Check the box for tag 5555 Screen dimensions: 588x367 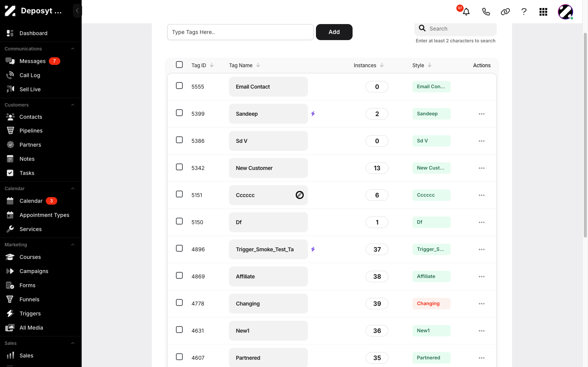(179, 86)
